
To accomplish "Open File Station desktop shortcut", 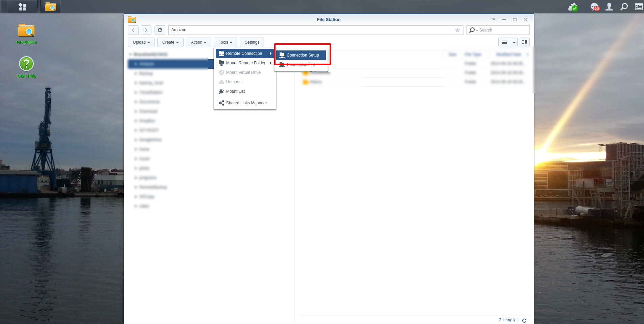I will [26, 34].
